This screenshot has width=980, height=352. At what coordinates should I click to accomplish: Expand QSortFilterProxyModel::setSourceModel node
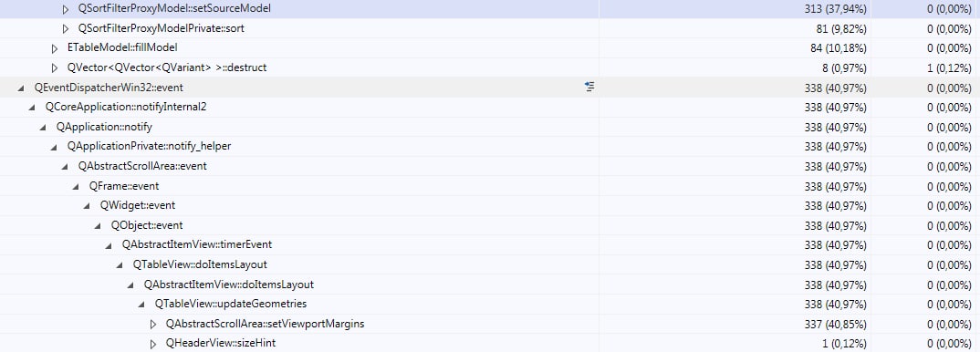point(66,9)
